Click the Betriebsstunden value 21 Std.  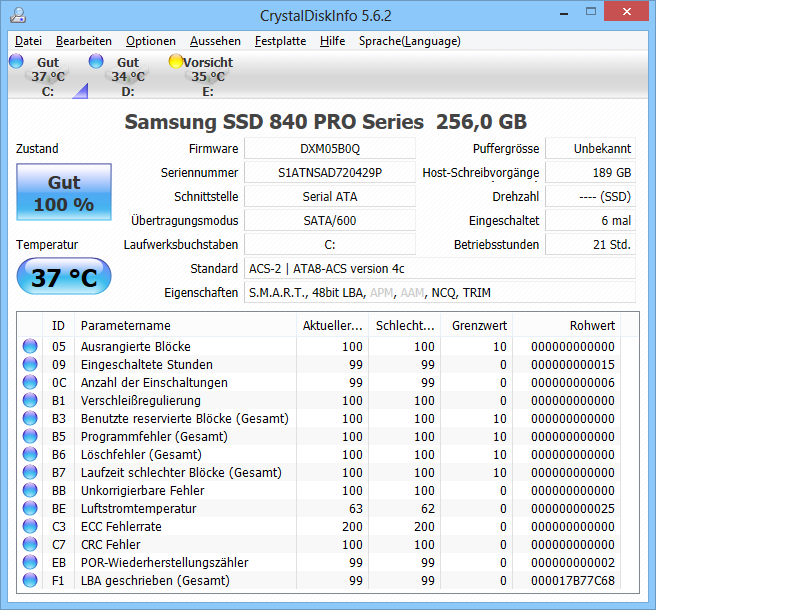tap(590, 244)
